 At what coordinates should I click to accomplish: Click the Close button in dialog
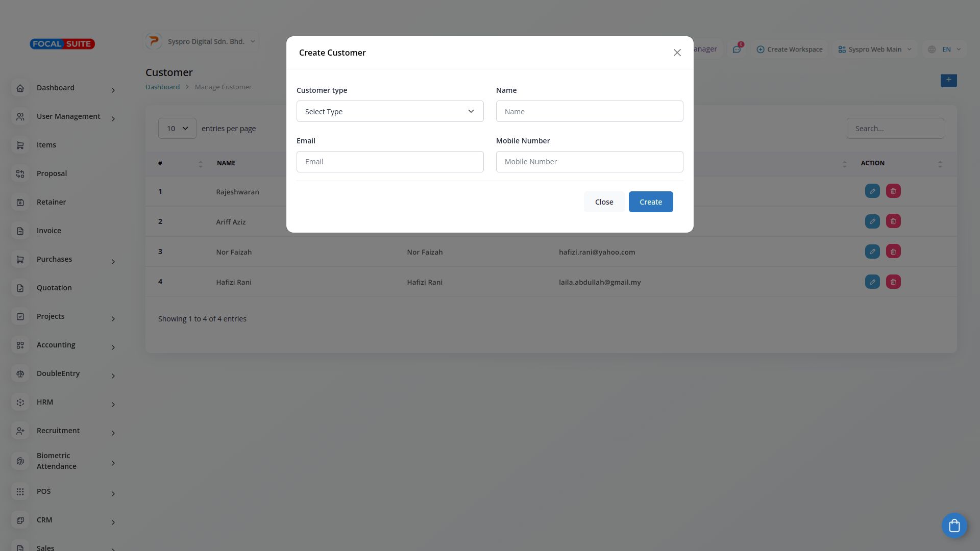(604, 202)
